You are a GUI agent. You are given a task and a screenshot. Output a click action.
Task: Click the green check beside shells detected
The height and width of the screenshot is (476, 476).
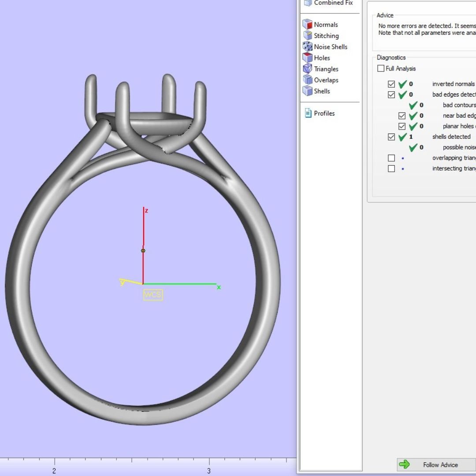point(402,137)
